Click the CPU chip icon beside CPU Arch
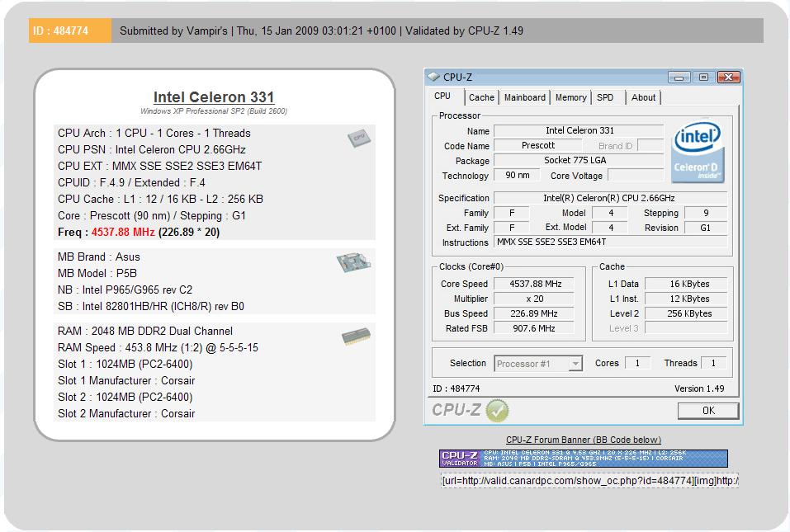The width and height of the screenshot is (790, 532). [x=359, y=138]
